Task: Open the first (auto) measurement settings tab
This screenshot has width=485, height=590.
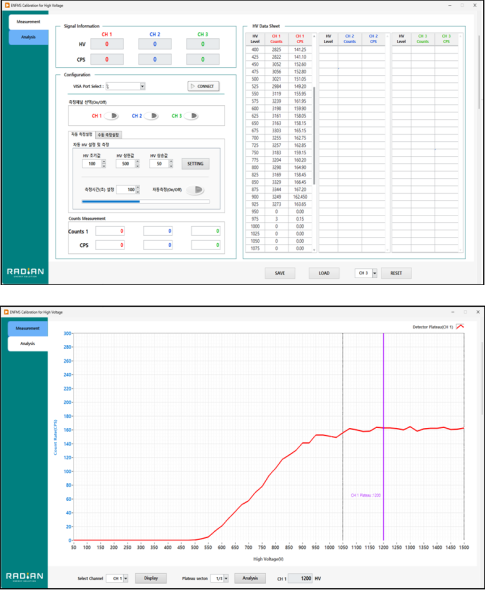Action: (82, 134)
